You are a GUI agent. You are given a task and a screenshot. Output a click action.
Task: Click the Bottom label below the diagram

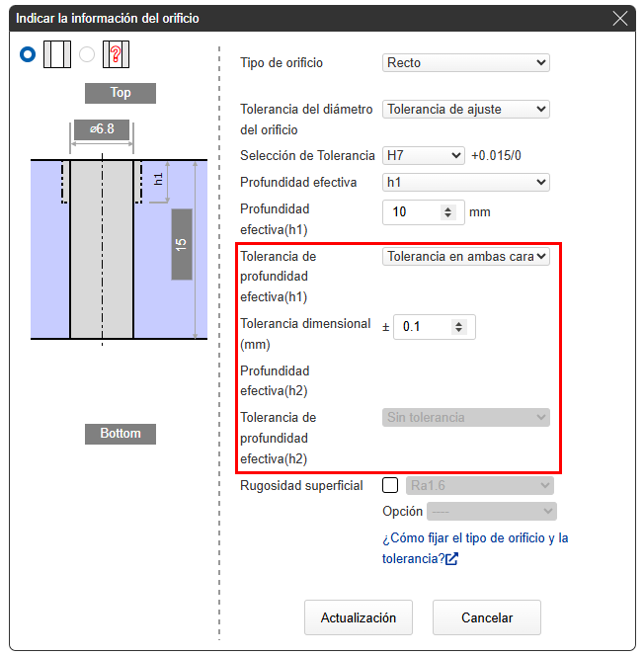120,434
